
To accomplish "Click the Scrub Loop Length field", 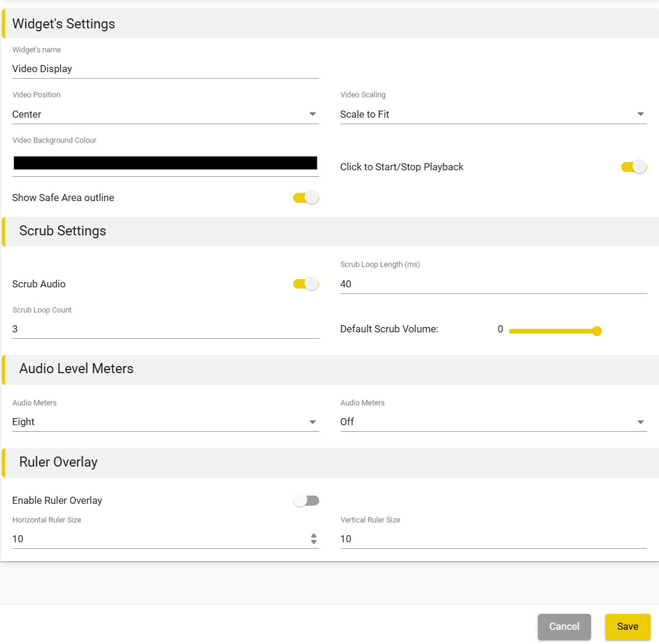I will tap(494, 284).
